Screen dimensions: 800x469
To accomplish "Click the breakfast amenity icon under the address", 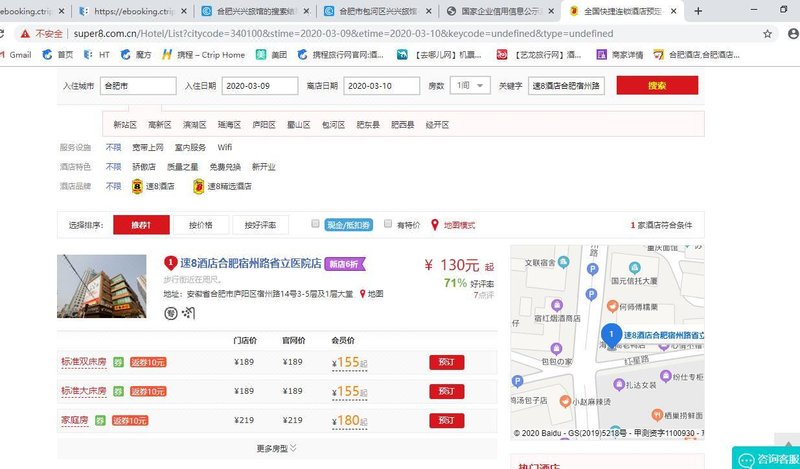I will coord(170,313).
